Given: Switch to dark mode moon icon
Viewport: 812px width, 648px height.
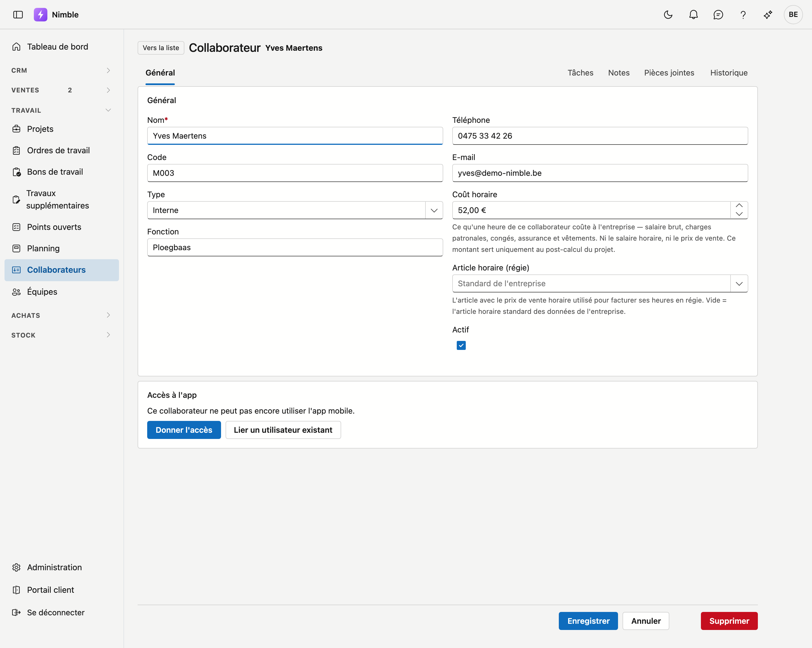Looking at the screenshot, I should [x=668, y=15].
